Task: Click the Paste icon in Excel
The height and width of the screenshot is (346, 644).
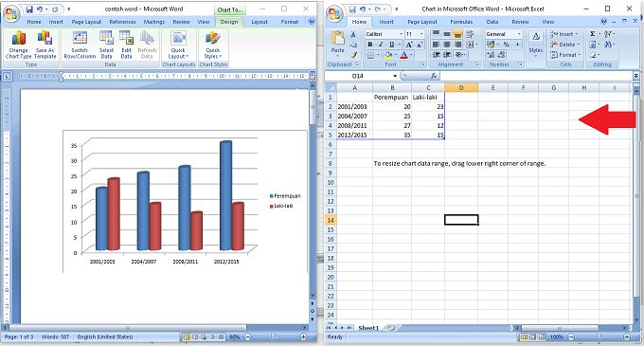Action: click(337, 38)
